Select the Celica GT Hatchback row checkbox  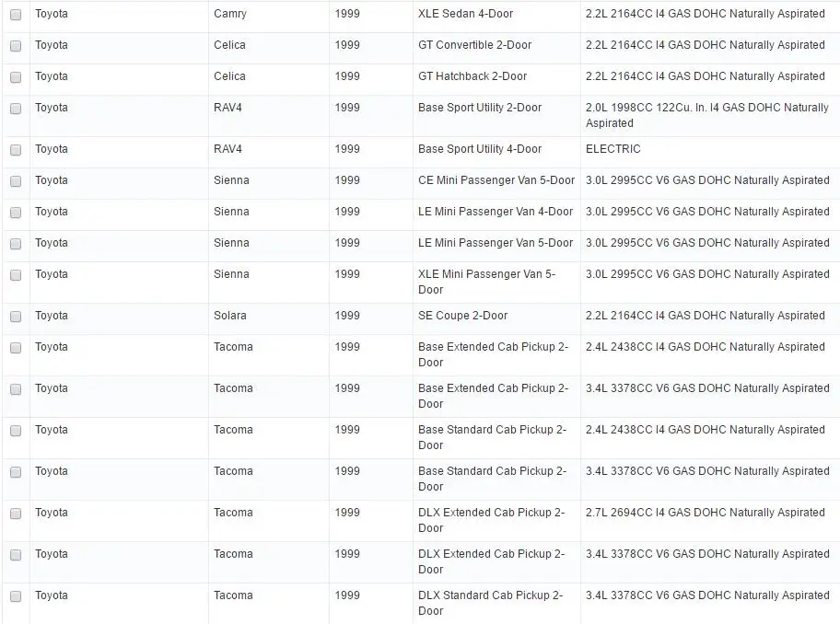pyautogui.click(x=16, y=77)
